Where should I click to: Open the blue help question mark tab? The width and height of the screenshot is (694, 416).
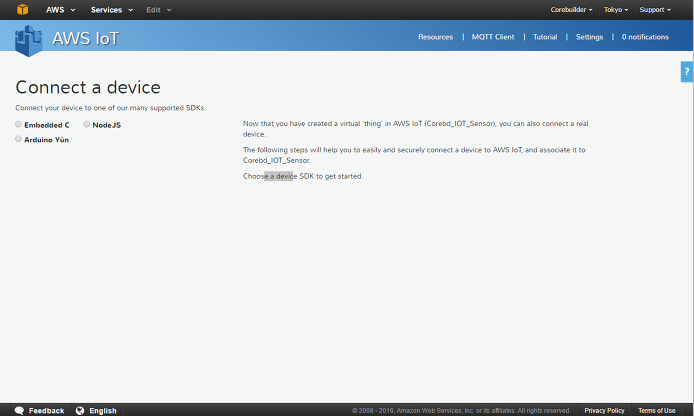pyautogui.click(x=686, y=72)
